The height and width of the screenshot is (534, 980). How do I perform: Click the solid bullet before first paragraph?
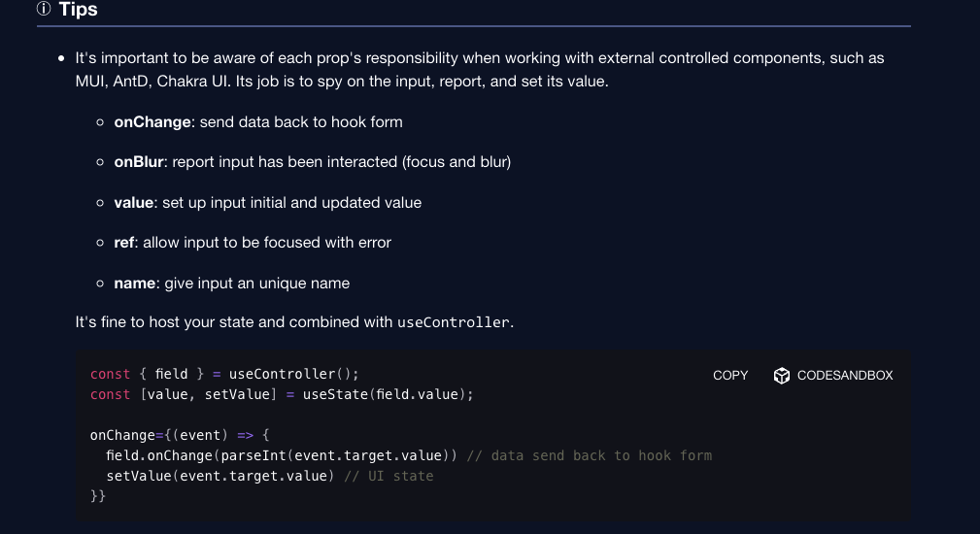click(x=61, y=58)
